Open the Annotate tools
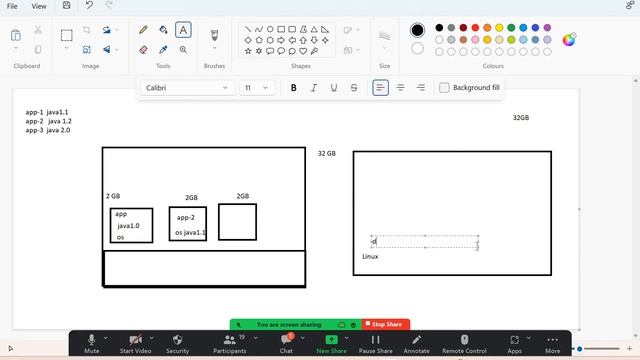 (416, 344)
